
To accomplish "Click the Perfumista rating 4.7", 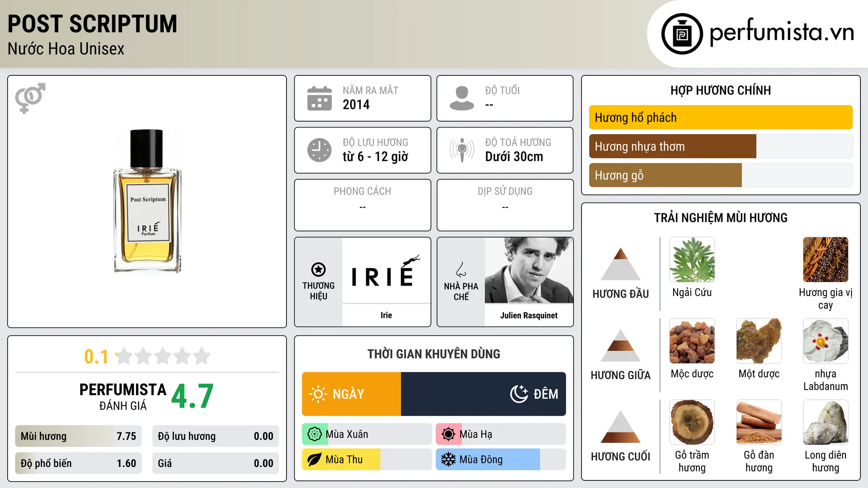I will point(192,396).
